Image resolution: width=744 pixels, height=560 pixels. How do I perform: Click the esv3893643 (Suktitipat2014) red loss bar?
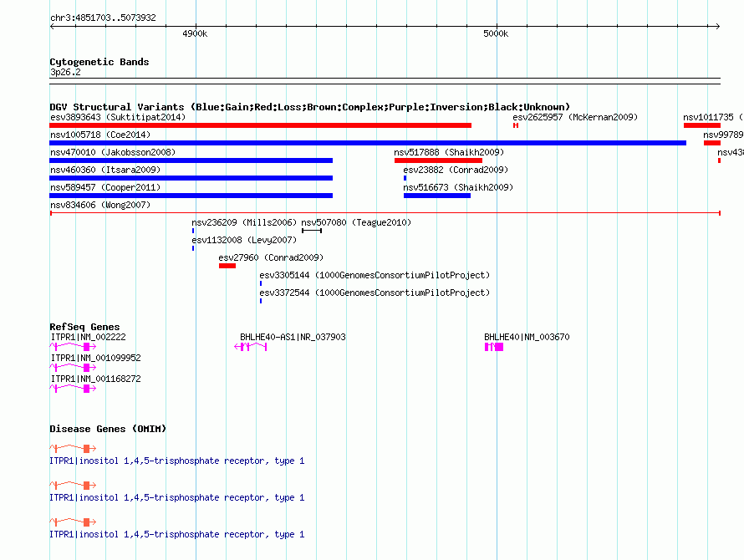[260, 125]
